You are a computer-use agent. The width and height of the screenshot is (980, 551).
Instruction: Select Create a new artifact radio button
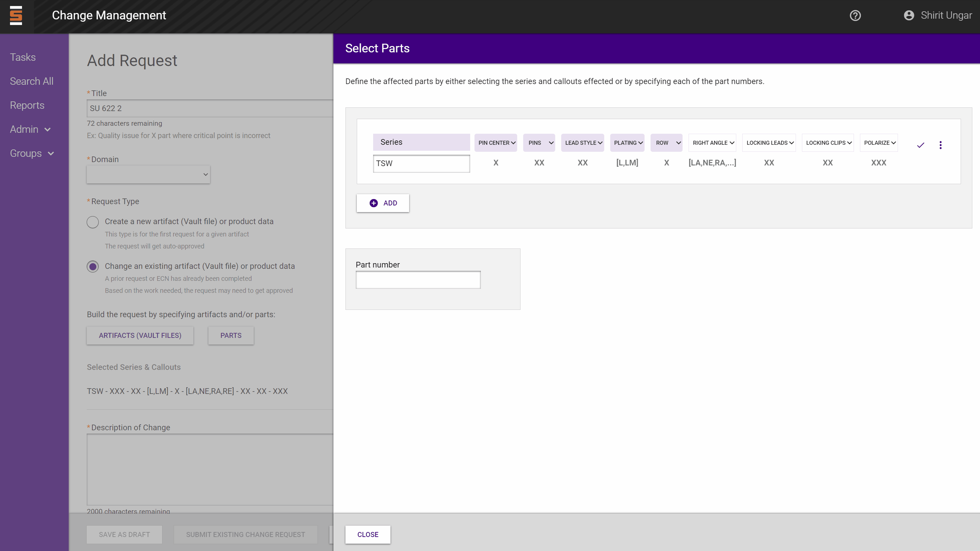click(92, 222)
